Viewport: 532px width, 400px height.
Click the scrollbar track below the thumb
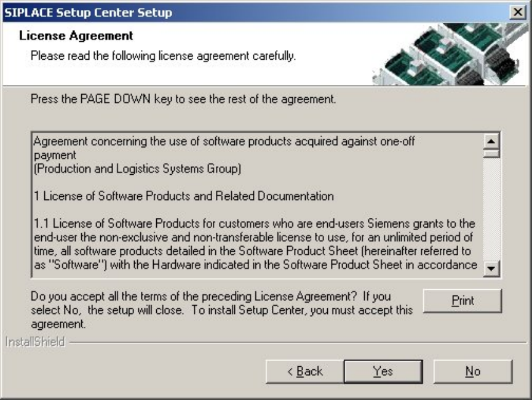491,209
